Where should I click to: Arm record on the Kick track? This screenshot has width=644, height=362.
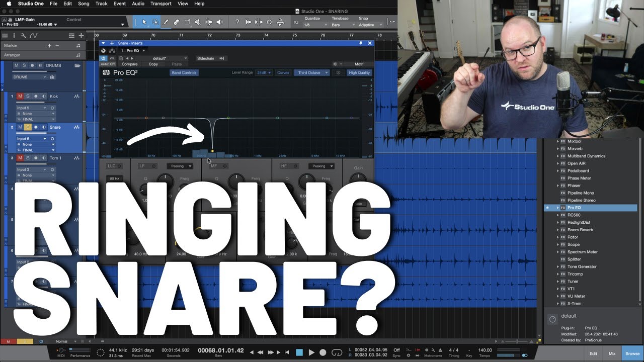[x=36, y=96]
